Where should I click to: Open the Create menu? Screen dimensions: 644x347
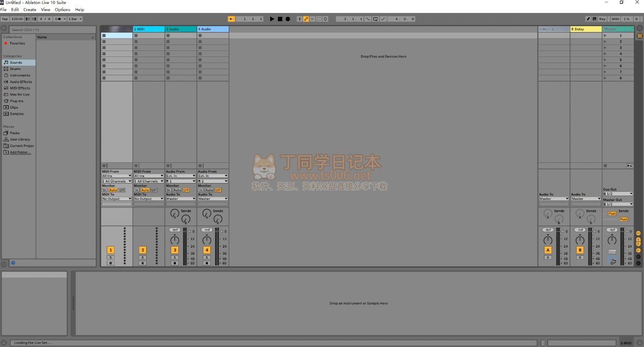pos(30,10)
